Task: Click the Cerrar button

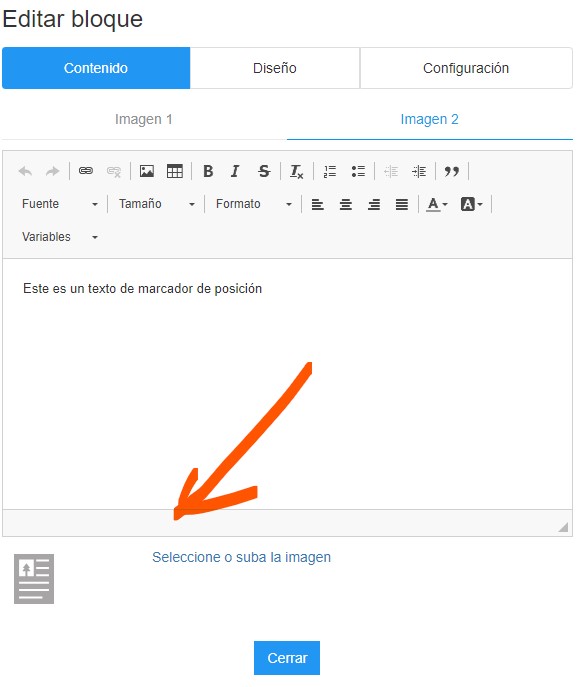Action: (x=287, y=658)
